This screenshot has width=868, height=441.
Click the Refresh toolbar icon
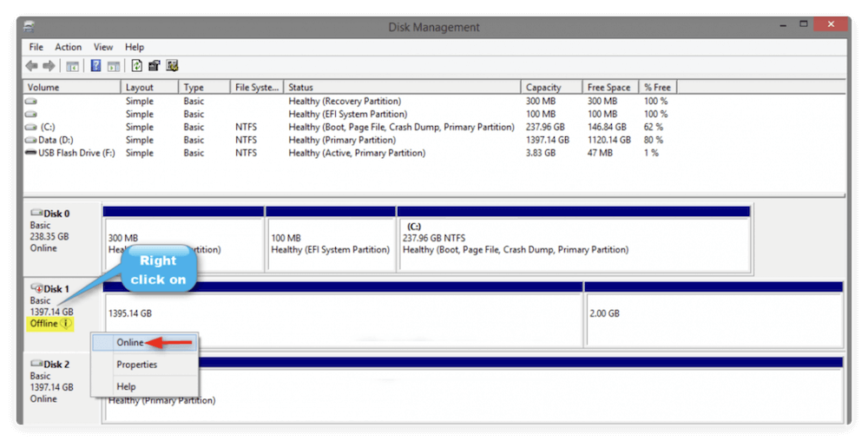pos(137,66)
